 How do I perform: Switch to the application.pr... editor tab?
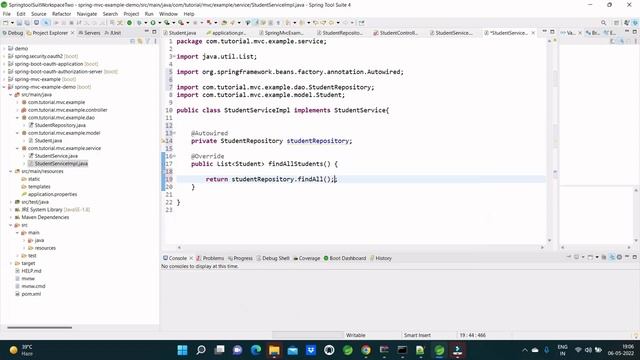(226, 33)
